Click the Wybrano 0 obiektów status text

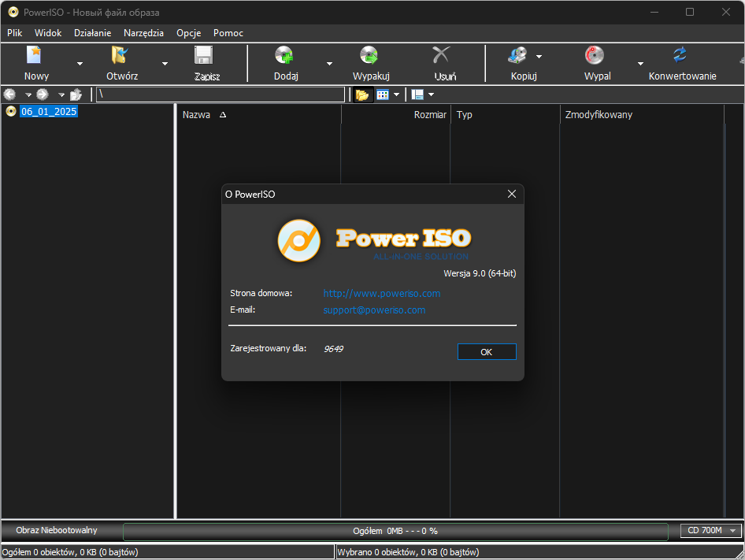tap(408, 552)
